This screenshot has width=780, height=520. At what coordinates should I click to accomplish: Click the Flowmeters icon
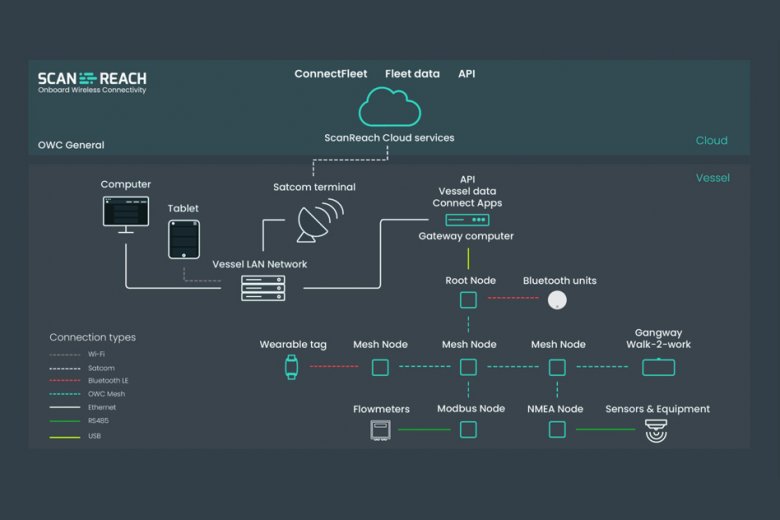click(381, 430)
